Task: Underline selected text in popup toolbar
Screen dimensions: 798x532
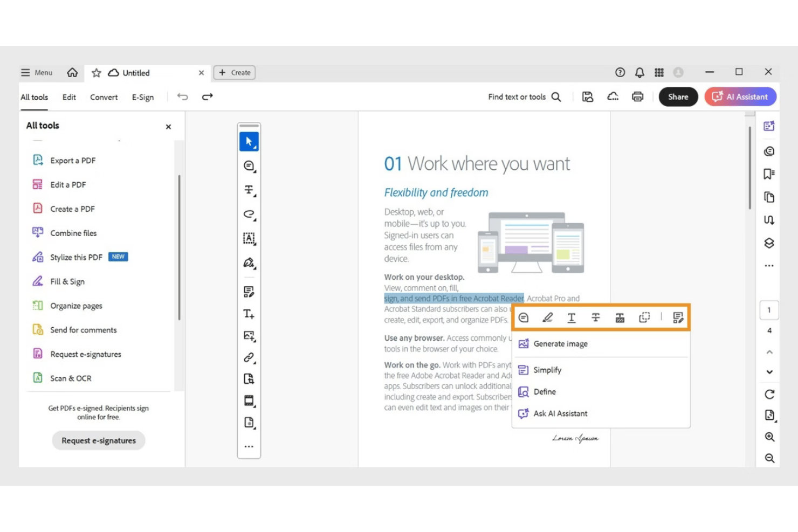Action: [x=572, y=317]
